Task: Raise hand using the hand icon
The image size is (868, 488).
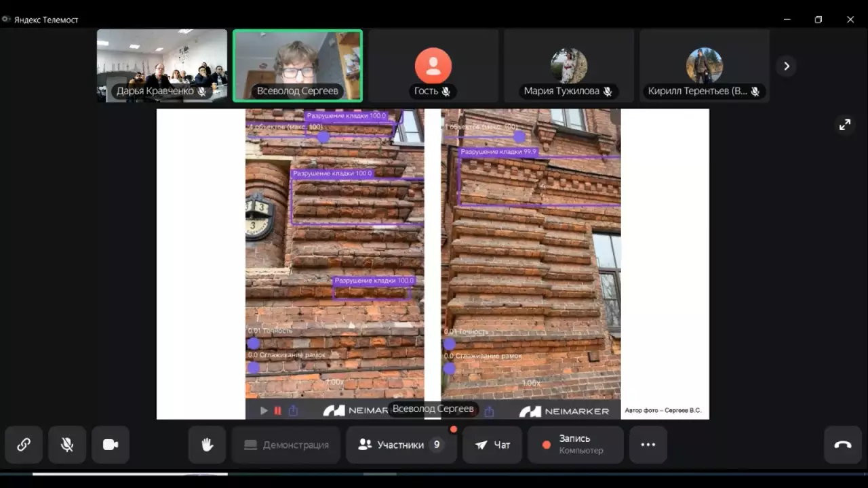Action: pos(207,445)
